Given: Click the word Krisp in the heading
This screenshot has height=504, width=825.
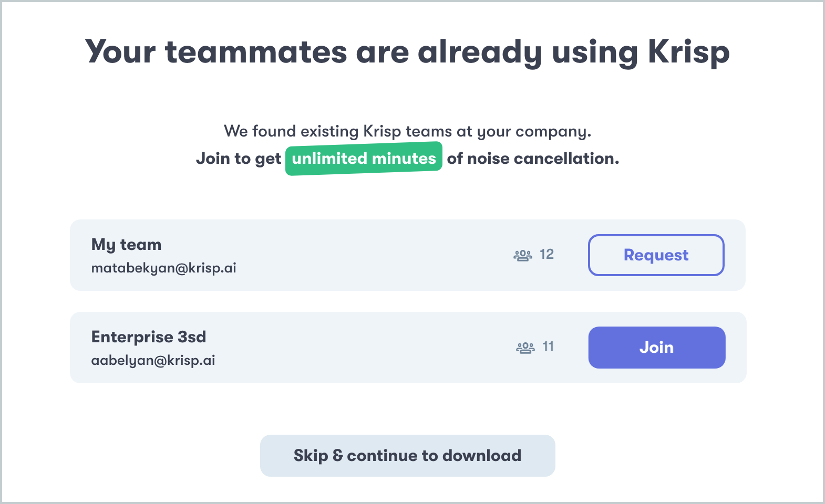Looking at the screenshot, I should tap(688, 53).
